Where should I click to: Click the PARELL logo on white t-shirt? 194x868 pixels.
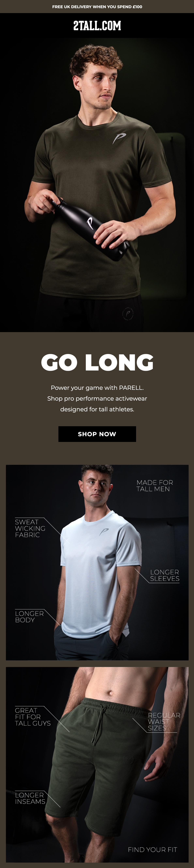(x=104, y=532)
